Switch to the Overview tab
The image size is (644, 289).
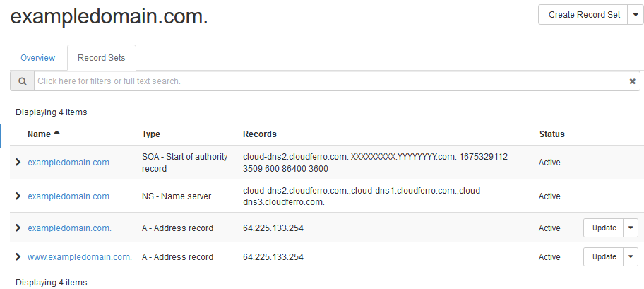click(37, 58)
